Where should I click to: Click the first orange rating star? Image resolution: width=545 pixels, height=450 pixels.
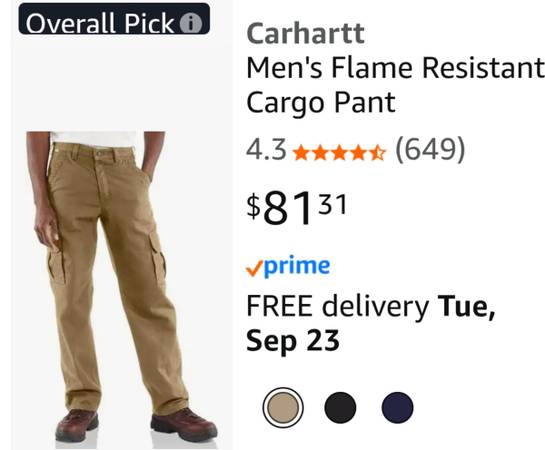[302, 153]
